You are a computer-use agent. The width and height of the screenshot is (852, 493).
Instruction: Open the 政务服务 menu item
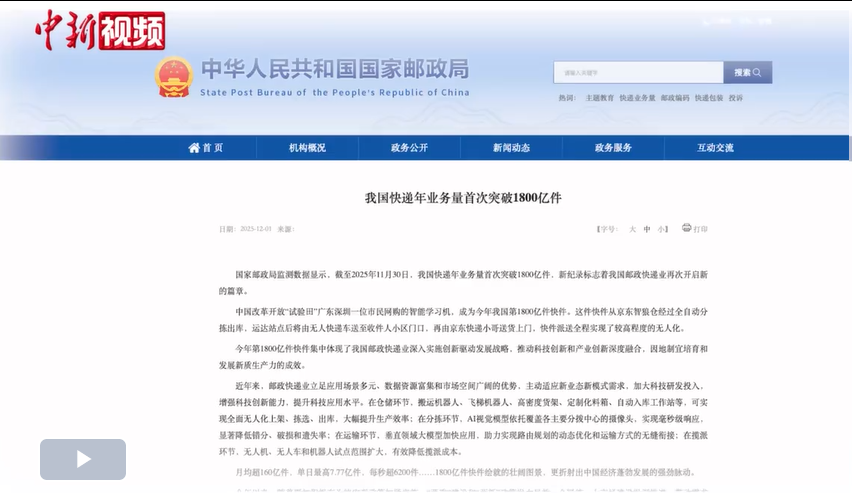(x=613, y=148)
